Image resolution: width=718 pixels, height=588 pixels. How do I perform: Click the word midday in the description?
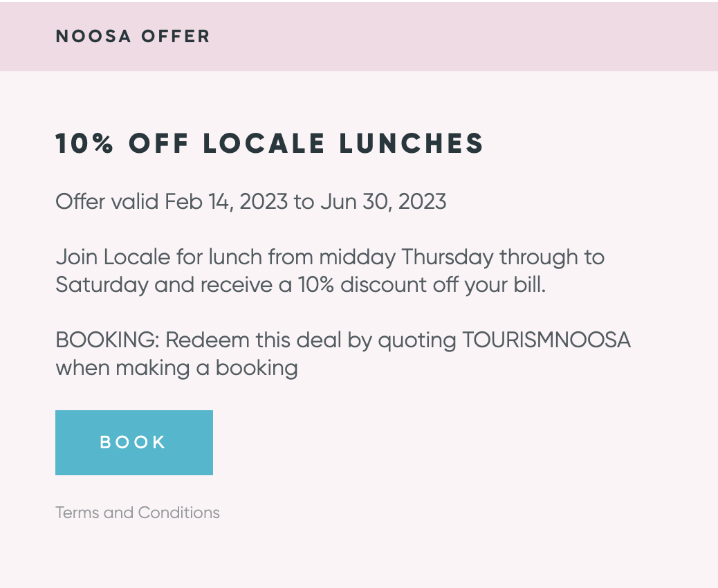357,257
